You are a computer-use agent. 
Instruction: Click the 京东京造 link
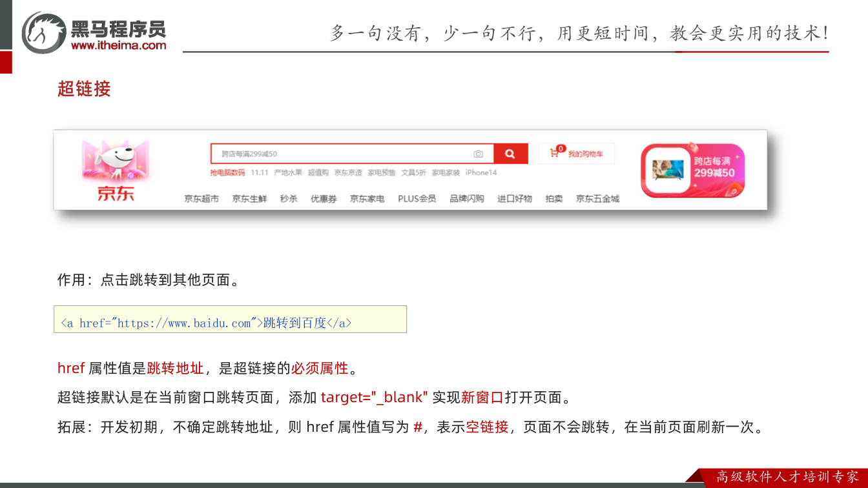[348, 172]
